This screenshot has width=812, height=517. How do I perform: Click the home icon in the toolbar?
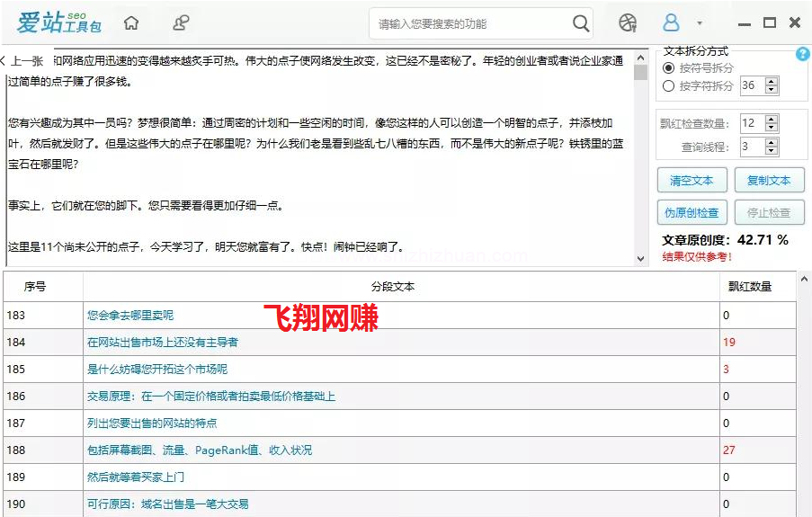[131, 23]
